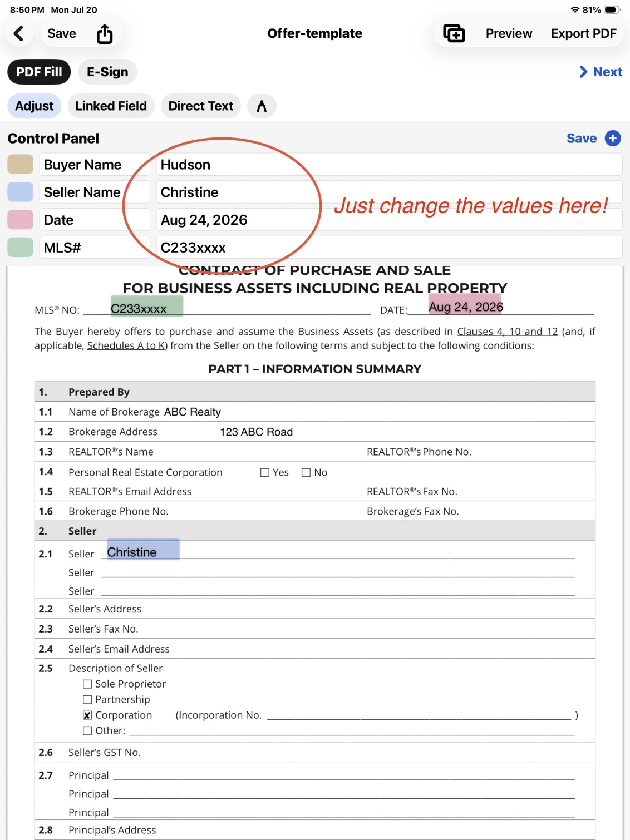This screenshot has width=630, height=840.
Task: Click the blue Save link in Control Panel
Action: [582, 138]
